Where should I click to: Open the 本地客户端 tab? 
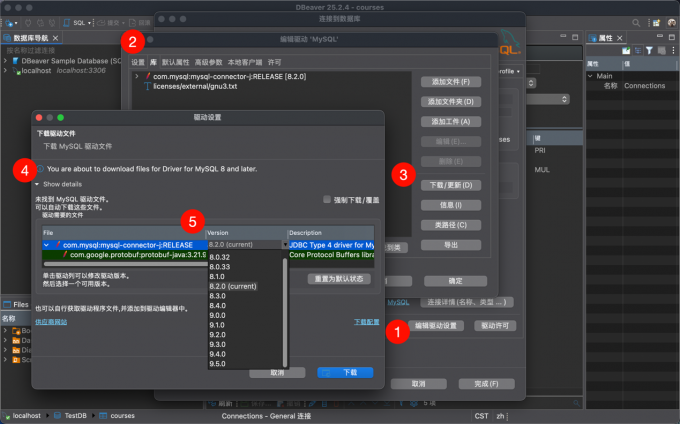[x=245, y=62]
